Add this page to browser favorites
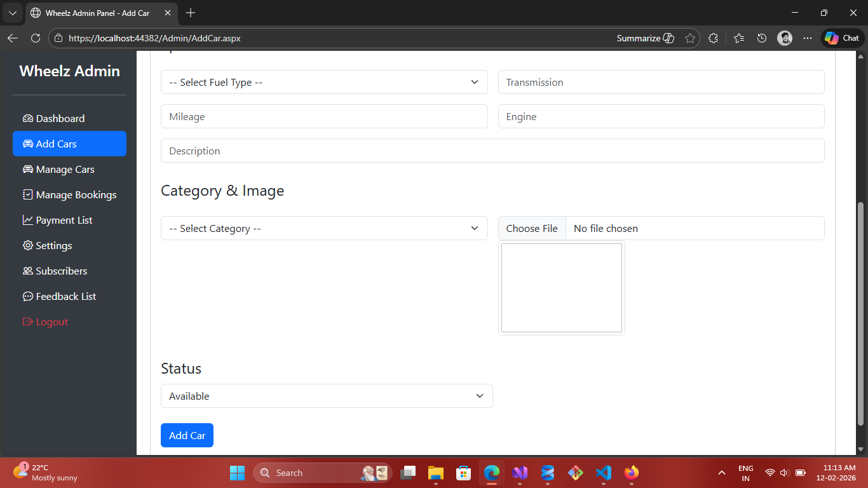The width and height of the screenshot is (868, 488). tap(690, 38)
